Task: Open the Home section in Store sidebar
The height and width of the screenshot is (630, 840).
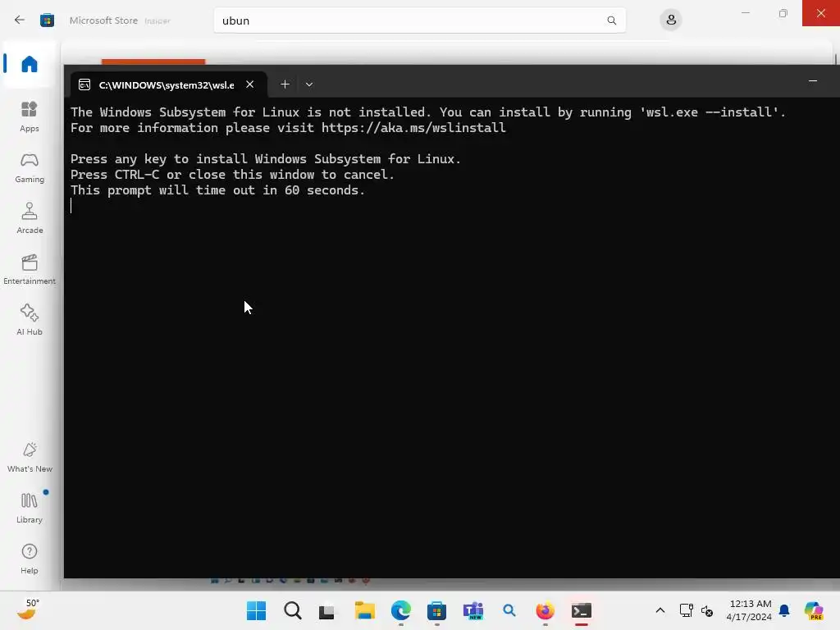Action: [x=30, y=64]
